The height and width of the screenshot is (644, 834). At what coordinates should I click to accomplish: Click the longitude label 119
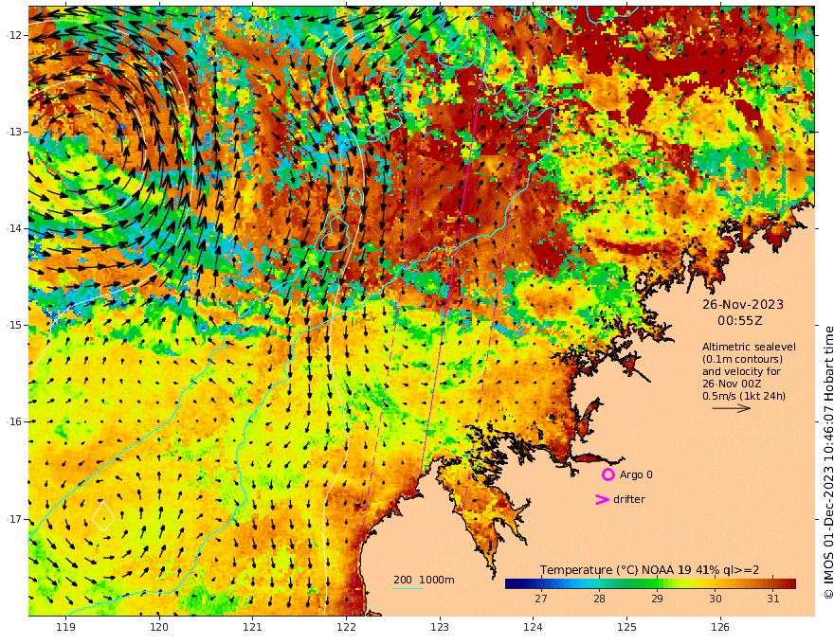click(66, 628)
